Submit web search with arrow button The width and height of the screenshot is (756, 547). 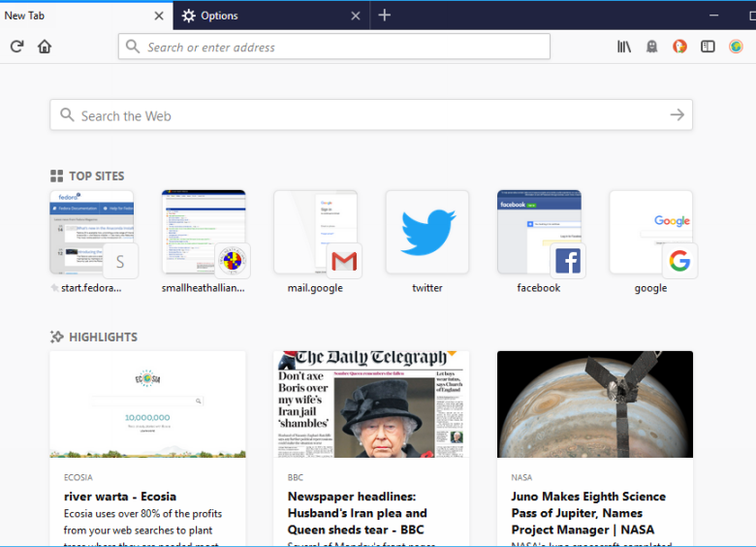point(677,115)
